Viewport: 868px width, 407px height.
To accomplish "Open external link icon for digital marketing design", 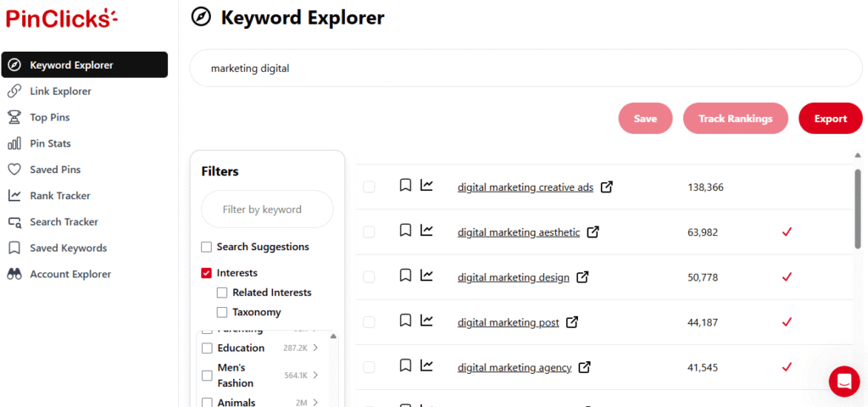I will [x=582, y=277].
